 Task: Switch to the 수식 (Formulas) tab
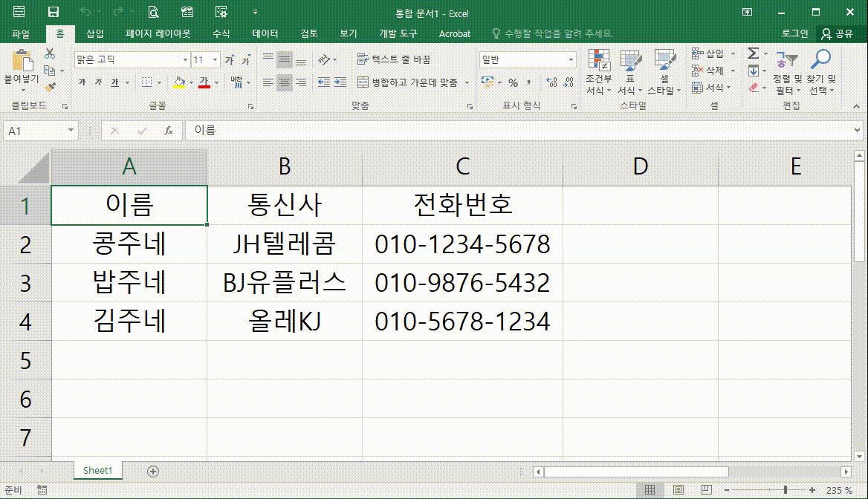[x=221, y=33]
